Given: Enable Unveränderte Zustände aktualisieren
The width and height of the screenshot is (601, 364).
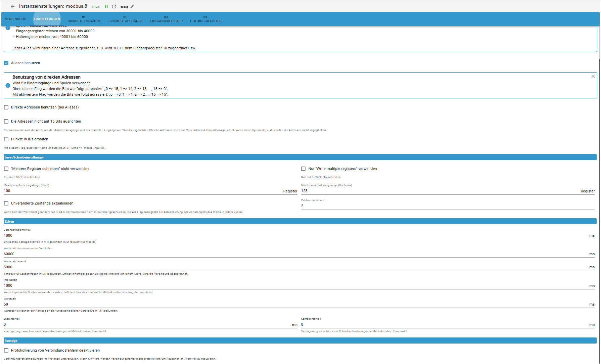Looking at the screenshot, I should tap(6, 203).
